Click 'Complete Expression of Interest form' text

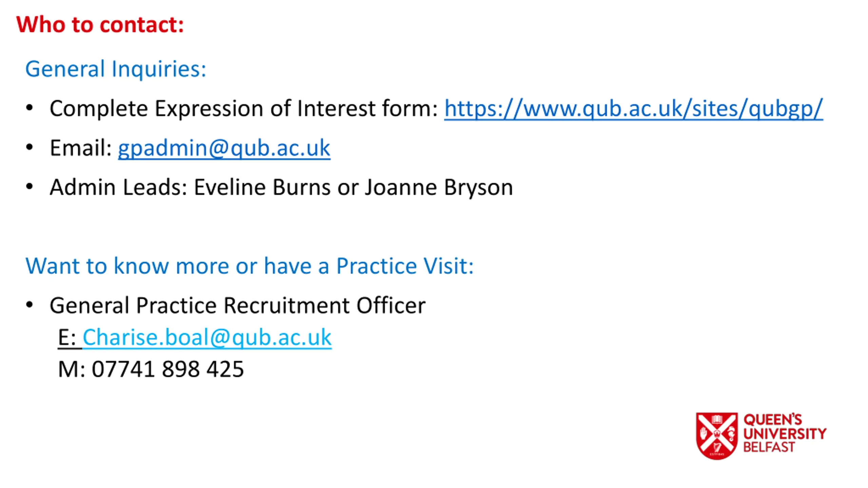[x=244, y=108]
